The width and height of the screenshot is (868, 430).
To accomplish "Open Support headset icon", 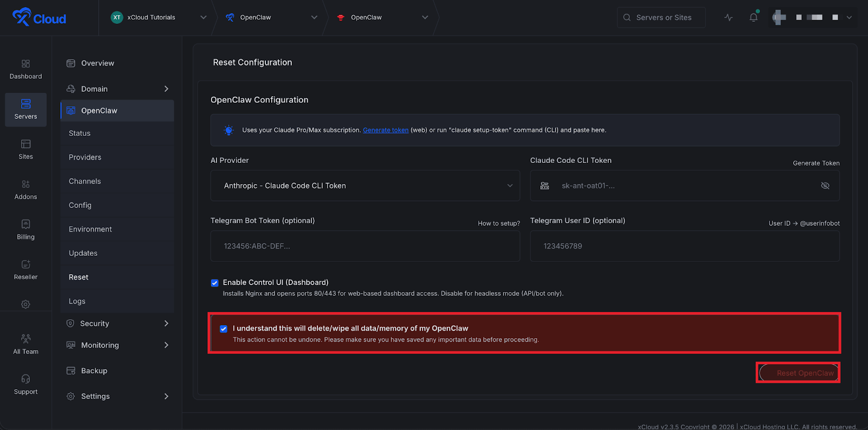I will tap(25, 379).
